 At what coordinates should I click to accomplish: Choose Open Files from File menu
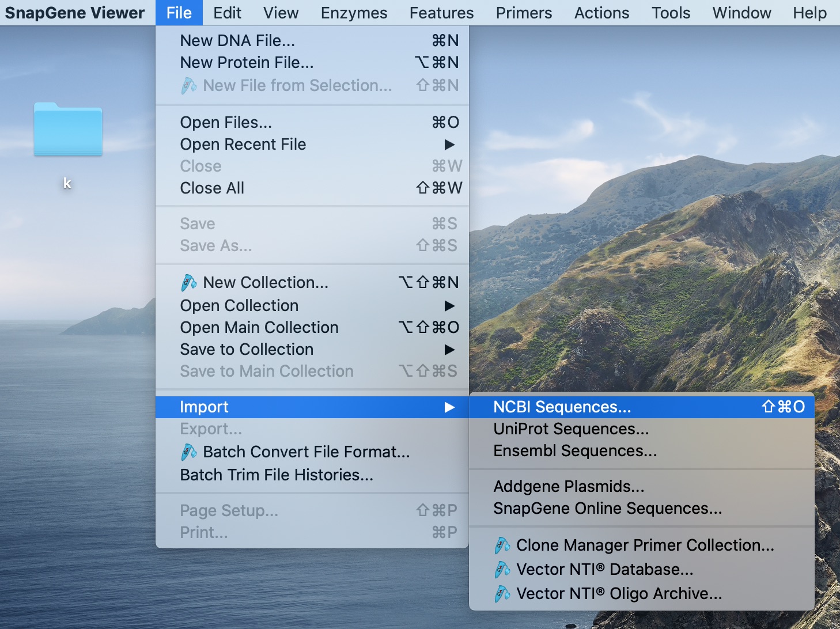click(x=226, y=123)
